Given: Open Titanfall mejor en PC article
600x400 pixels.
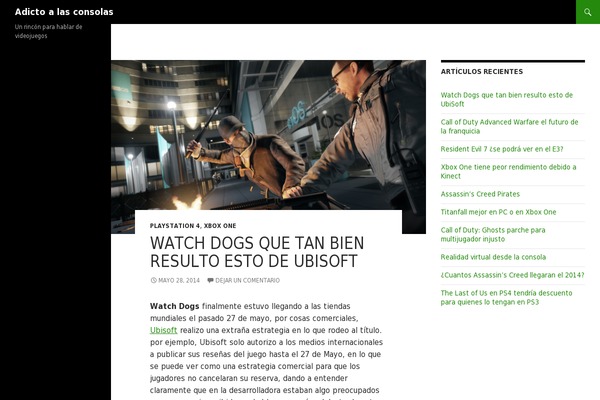Looking at the screenshot, I should [498, 212].
